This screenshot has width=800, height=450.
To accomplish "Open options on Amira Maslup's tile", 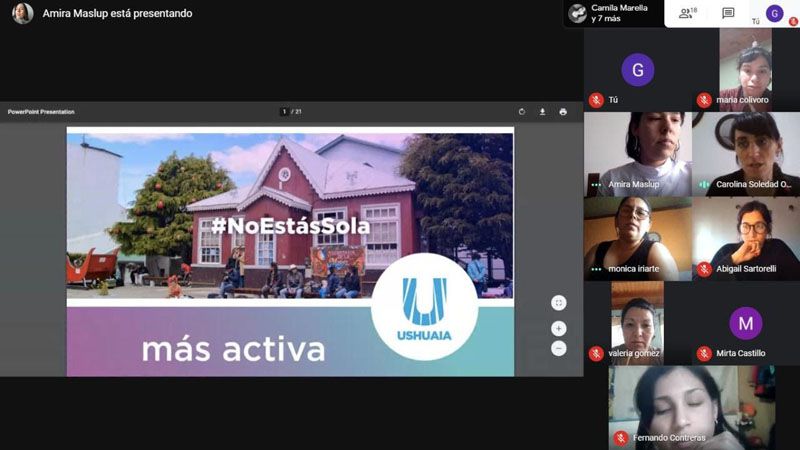I will (596, 185).
